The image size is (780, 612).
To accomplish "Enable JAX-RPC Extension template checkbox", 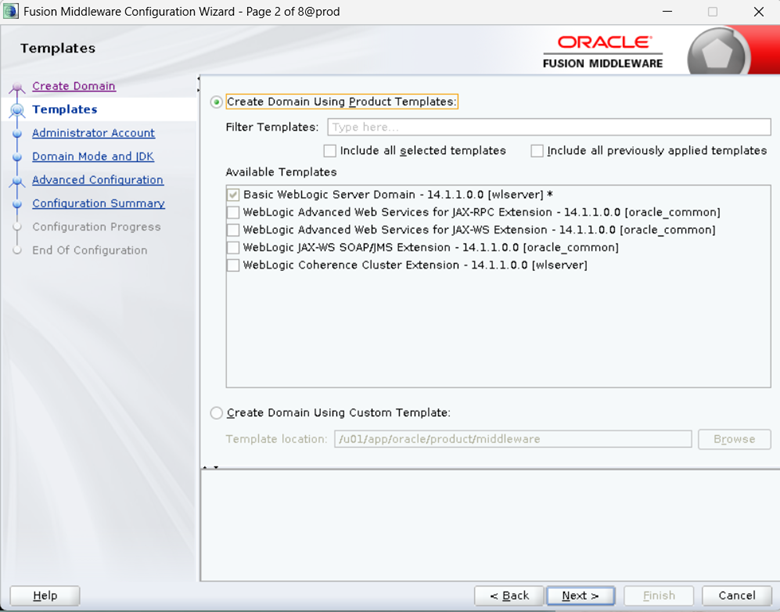I will [233, 212].
